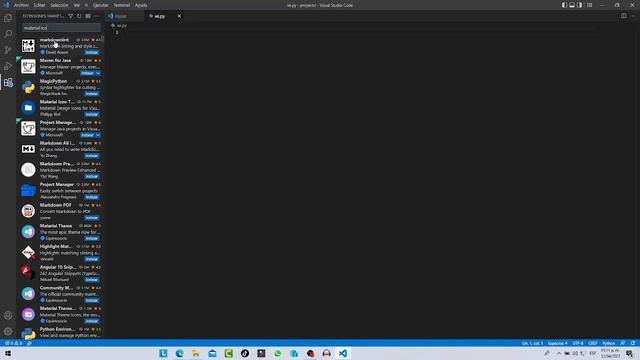640x360 pixels.
Task: Click the feedback icon in status bar
Action: [622, 343]
